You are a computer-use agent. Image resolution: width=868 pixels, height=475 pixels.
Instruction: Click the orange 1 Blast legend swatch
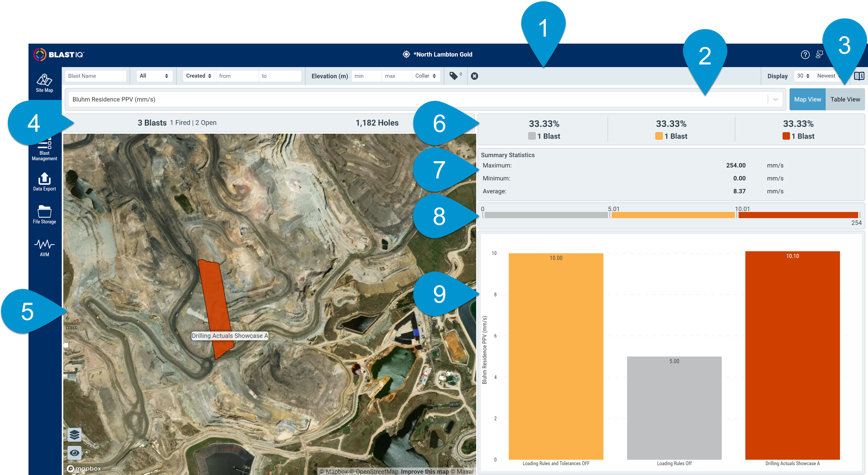(659, 136)
